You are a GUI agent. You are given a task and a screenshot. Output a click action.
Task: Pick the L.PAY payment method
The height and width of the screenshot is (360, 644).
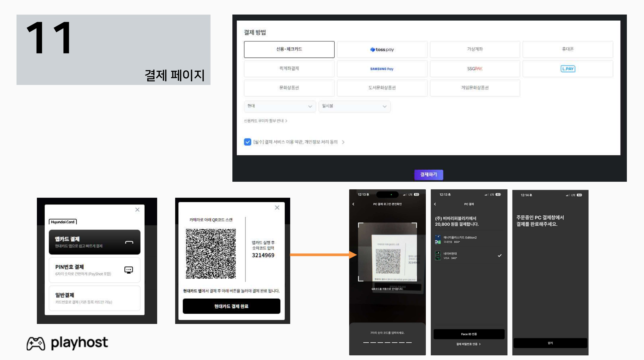568,69
